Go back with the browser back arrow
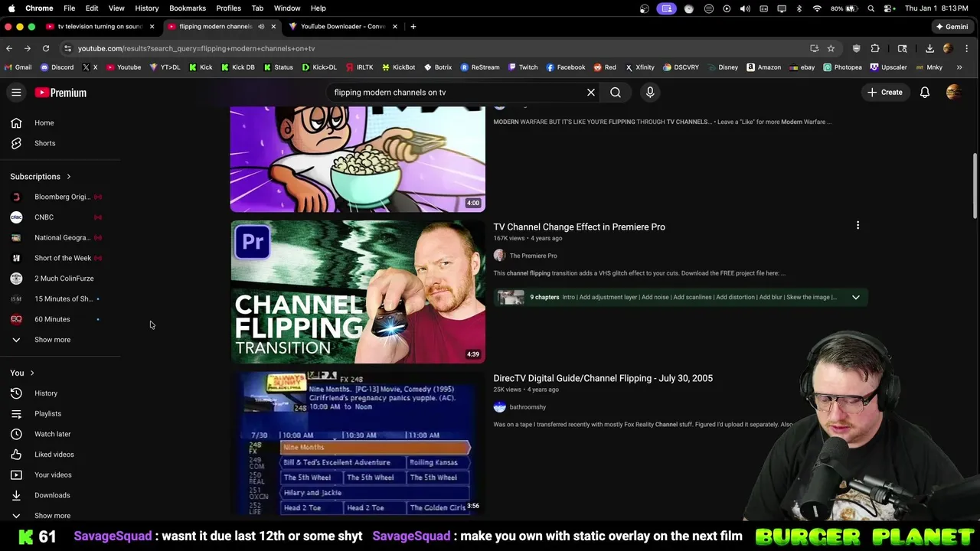 [x=9, y=48]
